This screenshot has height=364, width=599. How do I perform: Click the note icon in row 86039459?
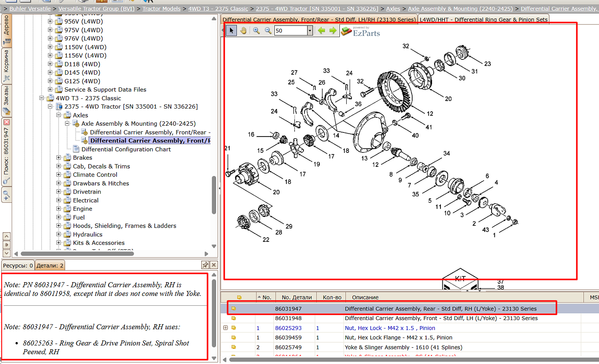point(234,337)
